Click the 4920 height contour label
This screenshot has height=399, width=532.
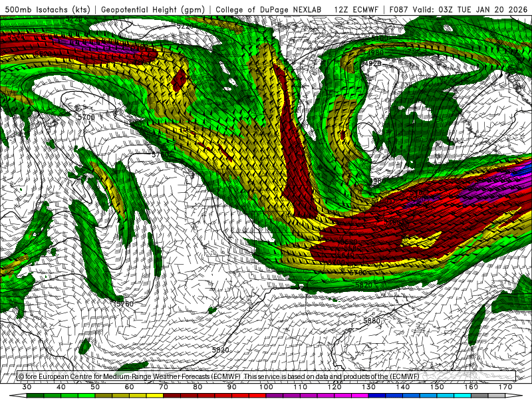pyautogui.click(x=372, y=63)
